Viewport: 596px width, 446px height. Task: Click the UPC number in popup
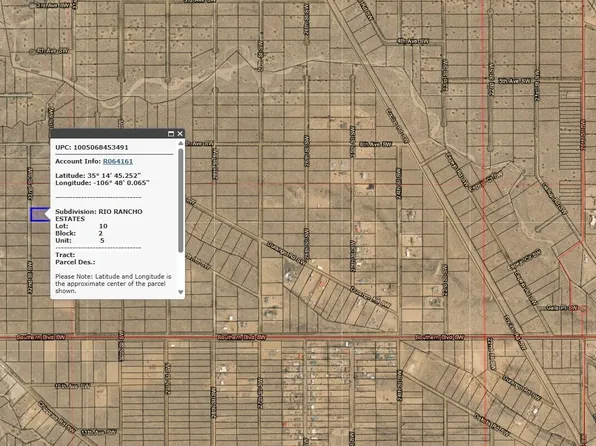[x=101, y=147]
